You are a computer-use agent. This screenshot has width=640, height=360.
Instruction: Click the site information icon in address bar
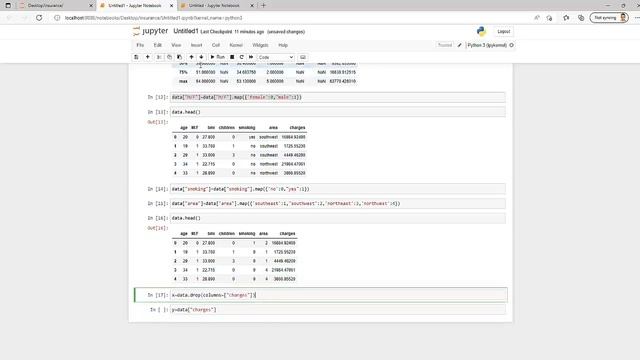(57, 18)
